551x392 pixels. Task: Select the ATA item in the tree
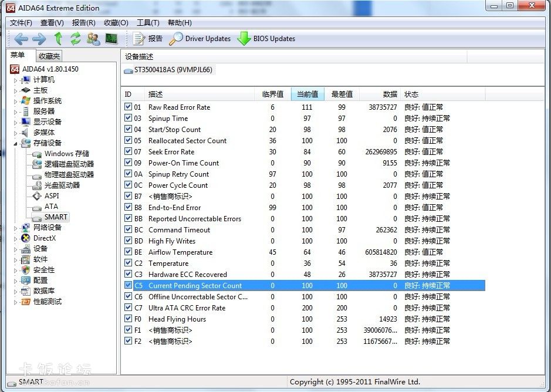pyautogui.click(x=51, y=207)
